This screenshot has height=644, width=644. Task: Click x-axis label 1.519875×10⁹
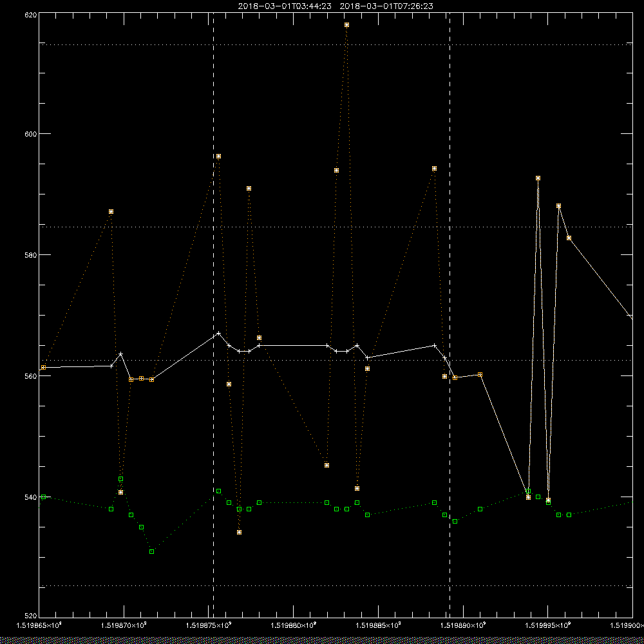(209, 625)
